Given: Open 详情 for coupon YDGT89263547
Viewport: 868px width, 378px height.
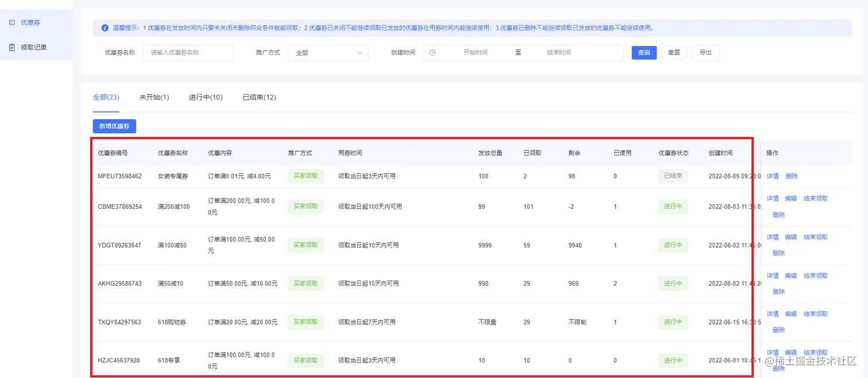Looking at the screenshot, I should pyautogui.click(x=773, y=237).
